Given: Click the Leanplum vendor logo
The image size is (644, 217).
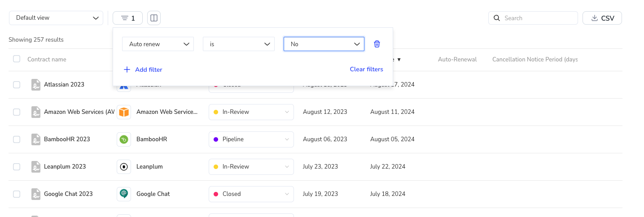Looking at the screenshot, I should click(x=124, y=167).
